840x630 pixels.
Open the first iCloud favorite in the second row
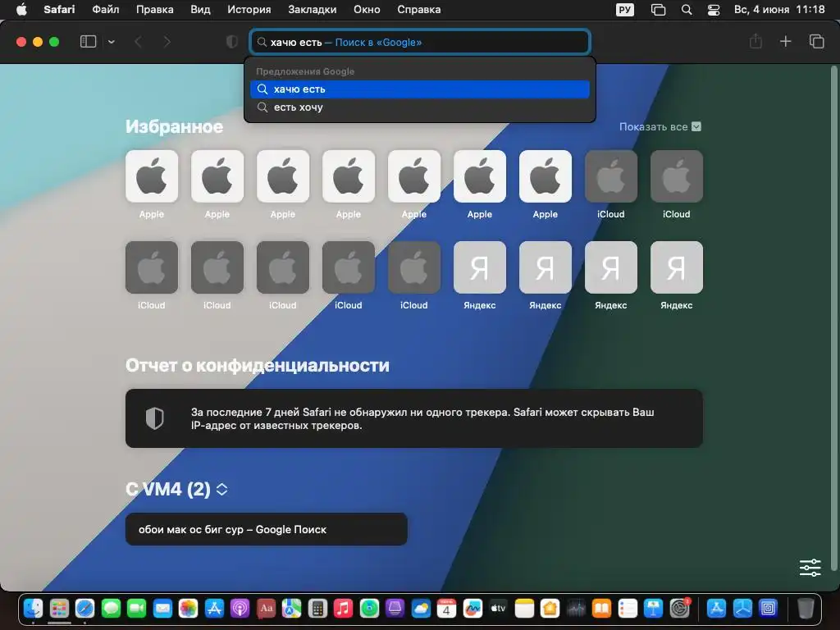(152, 267)
